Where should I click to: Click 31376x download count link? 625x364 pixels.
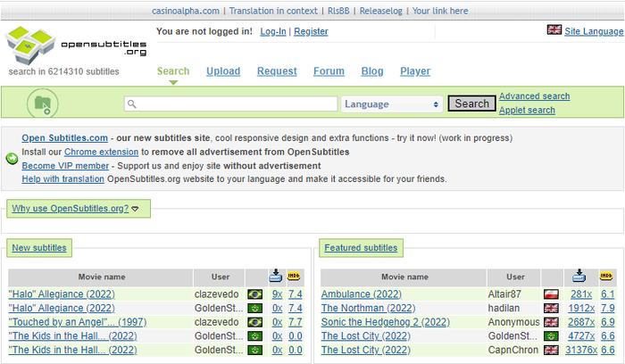point(581,350)
